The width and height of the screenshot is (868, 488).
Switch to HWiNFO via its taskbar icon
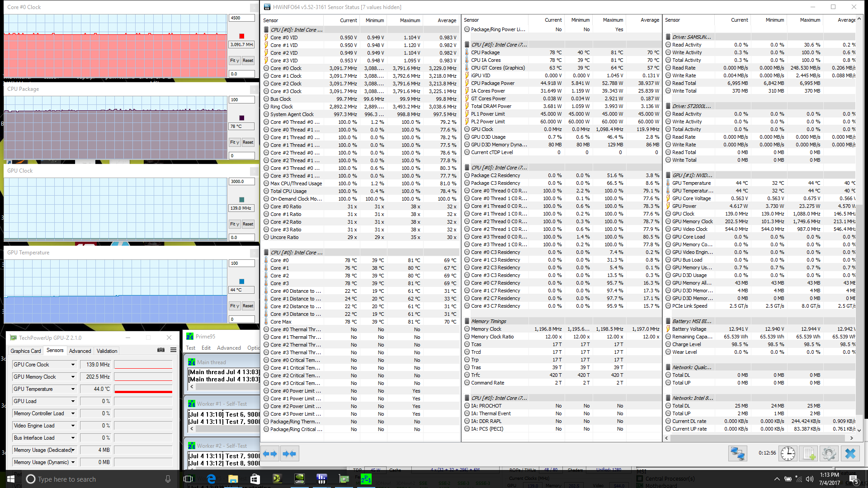click(x=321, y=479)
